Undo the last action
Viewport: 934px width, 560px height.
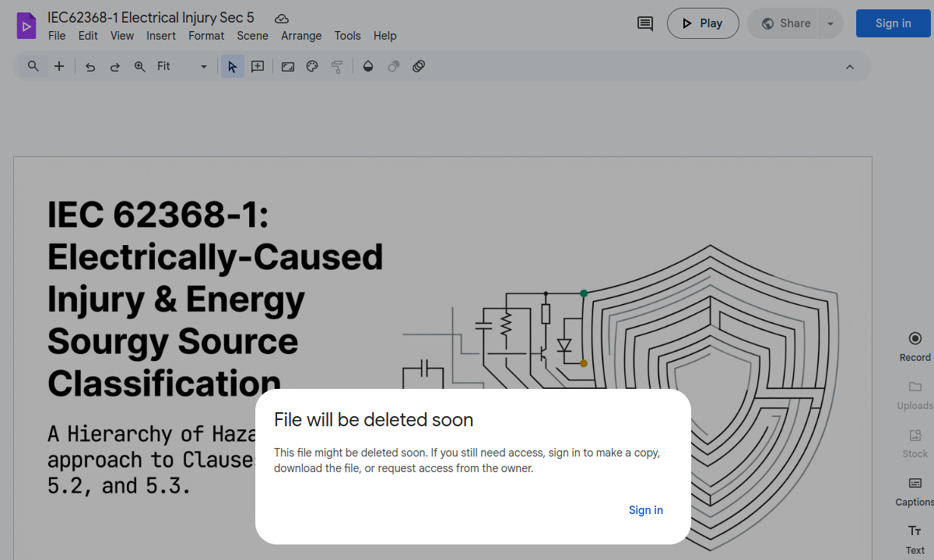[90, 67]
